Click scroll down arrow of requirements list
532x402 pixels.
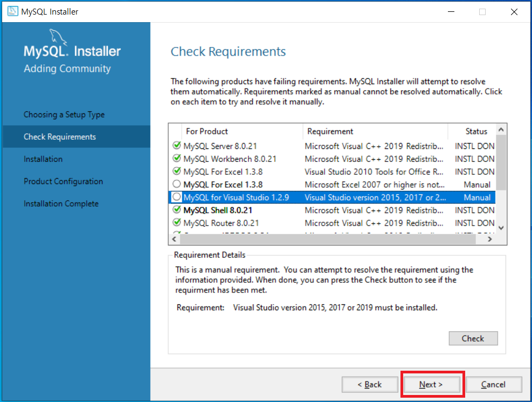[x=501, y=228]
